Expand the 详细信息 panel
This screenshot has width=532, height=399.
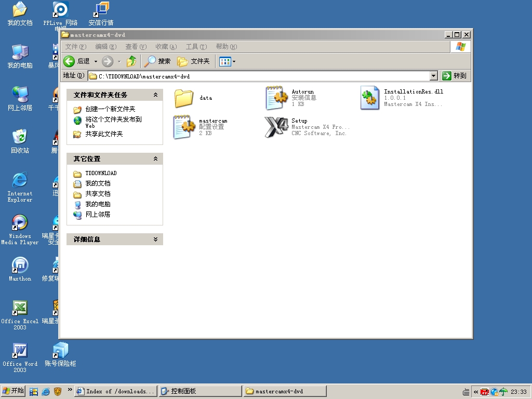(155, 240)
